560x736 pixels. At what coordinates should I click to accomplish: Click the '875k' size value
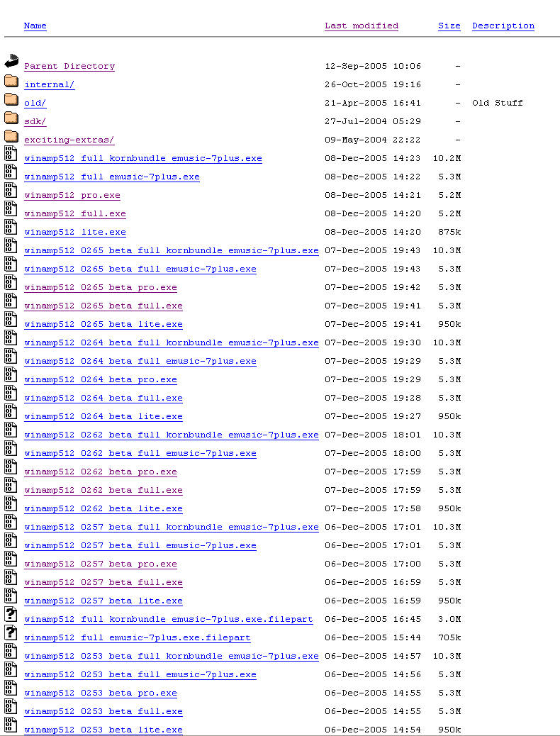[x=449, y=232]
